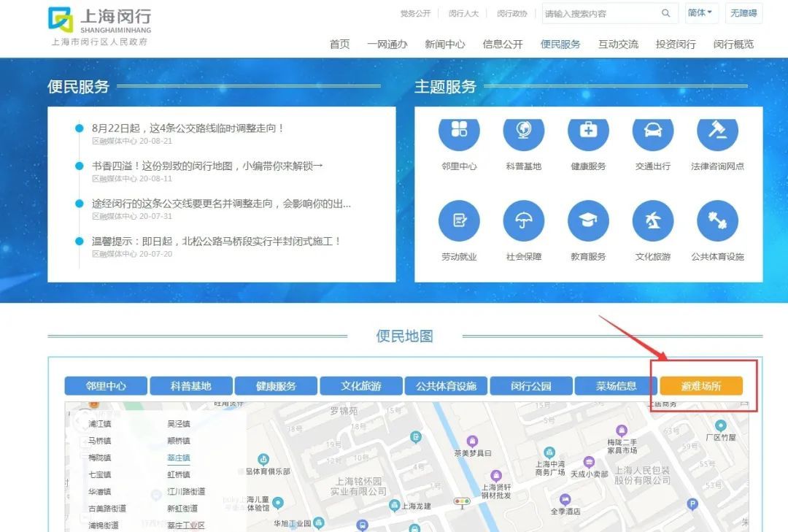Open the 文化旅游 palm tree icon

652,220
